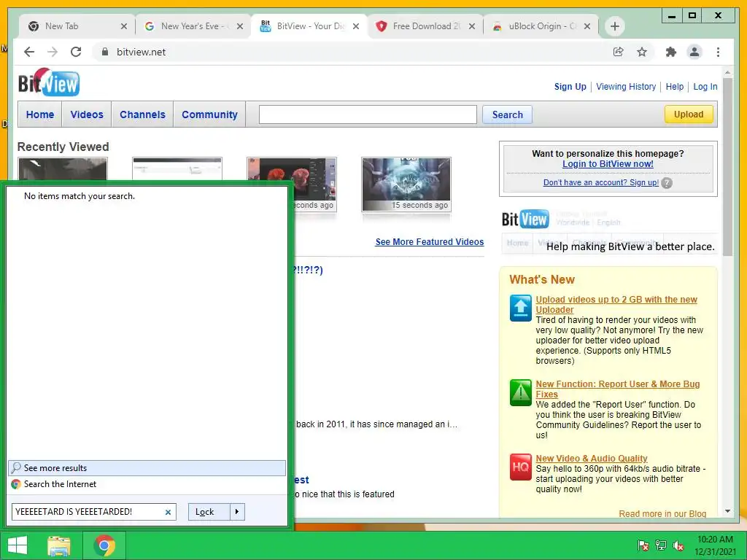Close the uBlock Origin tab
The width and height of the screenshot is (747, 560).
[587, 26]
